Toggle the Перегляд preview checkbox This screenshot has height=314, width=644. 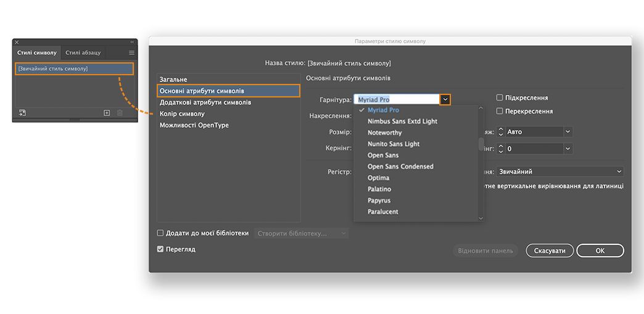coord(160,249)
